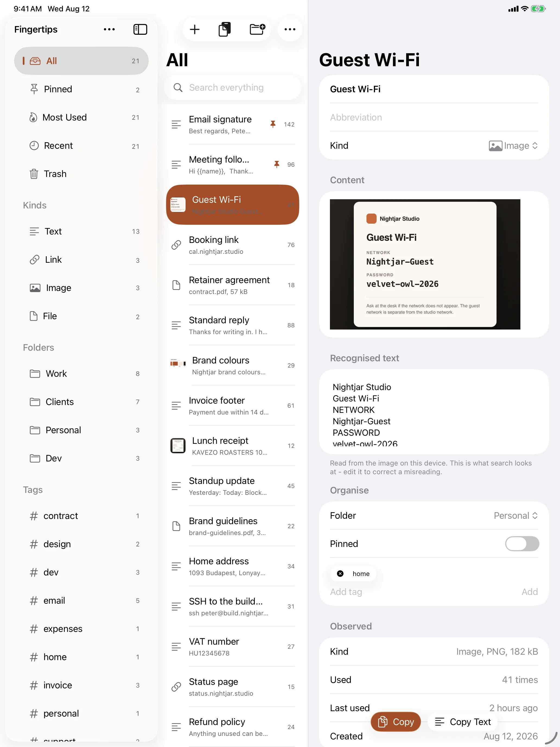
Task: Click Add next to tag field
Action: click(530, 592)
